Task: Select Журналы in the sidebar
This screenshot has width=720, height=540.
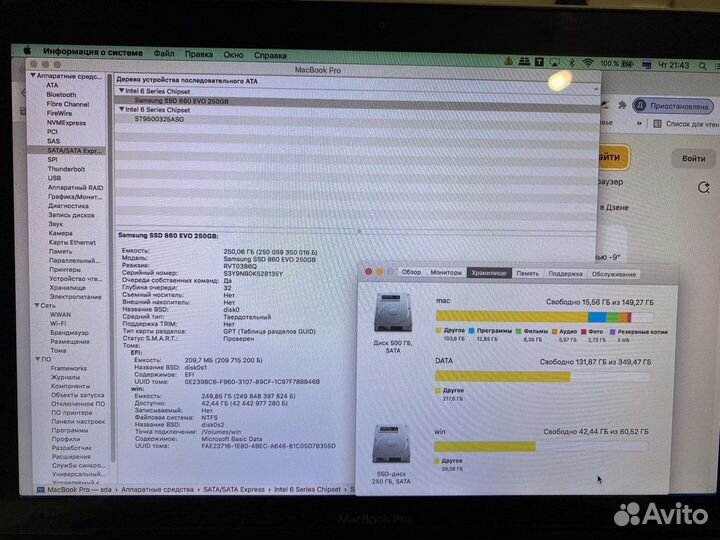Action: 65,377
